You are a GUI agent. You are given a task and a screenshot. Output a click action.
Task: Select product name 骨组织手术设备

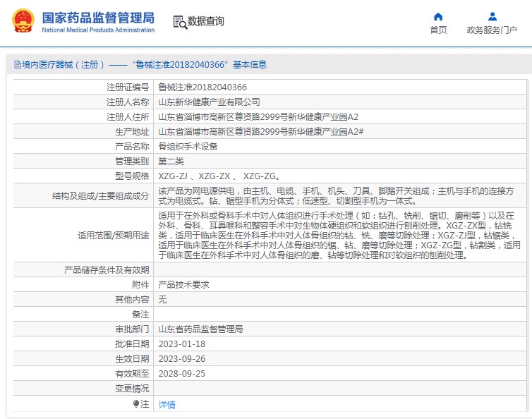pos(188,146)
